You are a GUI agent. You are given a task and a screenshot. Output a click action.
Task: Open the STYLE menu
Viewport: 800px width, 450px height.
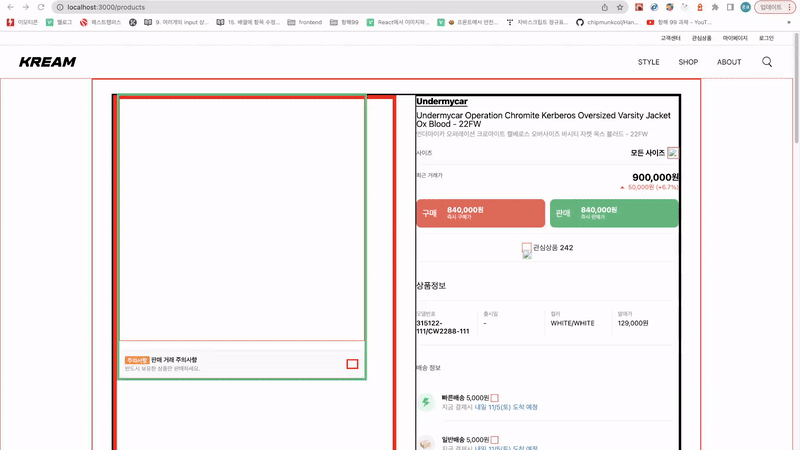(x=649, y=62)
